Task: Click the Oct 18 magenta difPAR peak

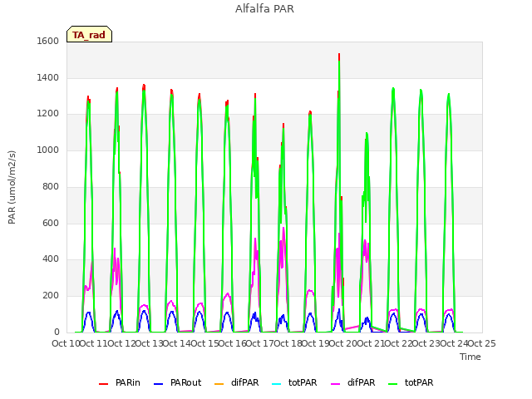Action: (283, 228)
